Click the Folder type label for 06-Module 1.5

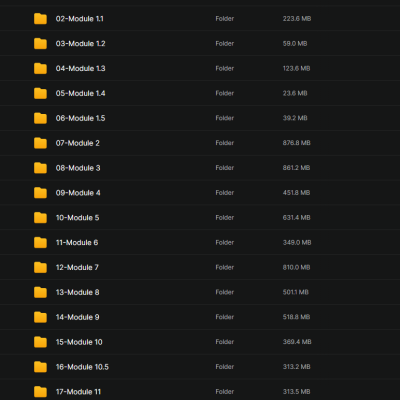pyautogui.click(x=225, y=118)
